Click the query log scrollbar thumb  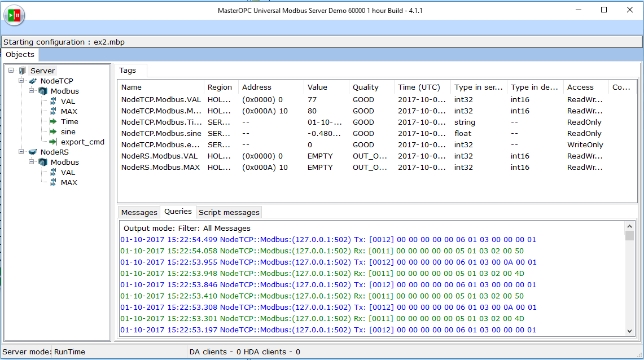(630, 236)
